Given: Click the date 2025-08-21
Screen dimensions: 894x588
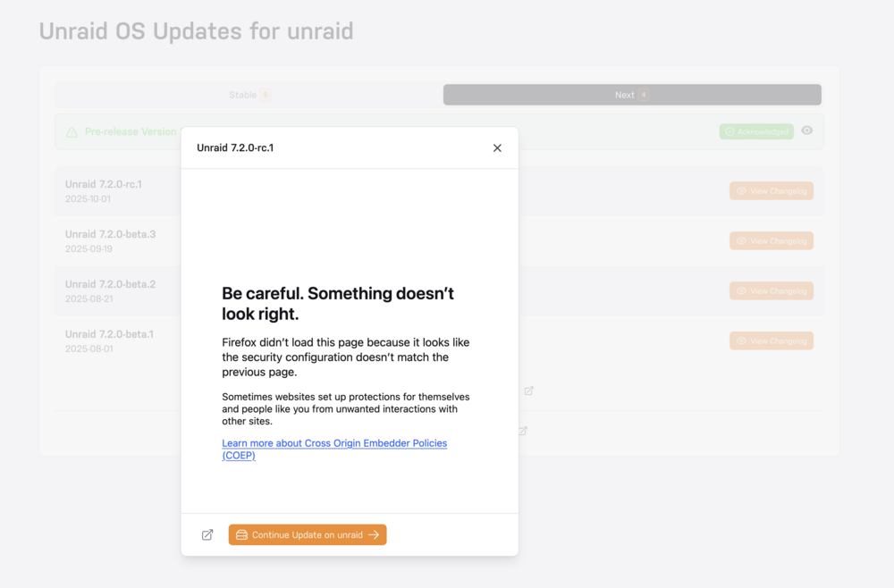Looking at the screenshot, I should tap(89, 298).
